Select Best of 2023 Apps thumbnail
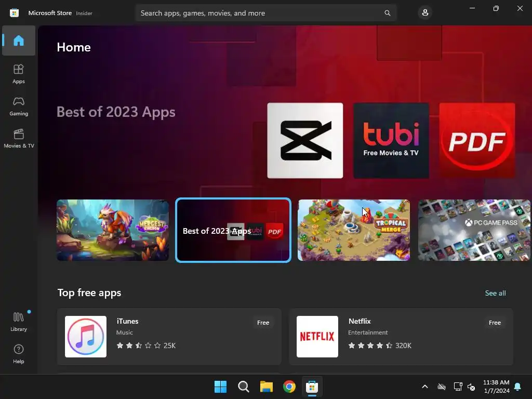 tap(233, 230)
